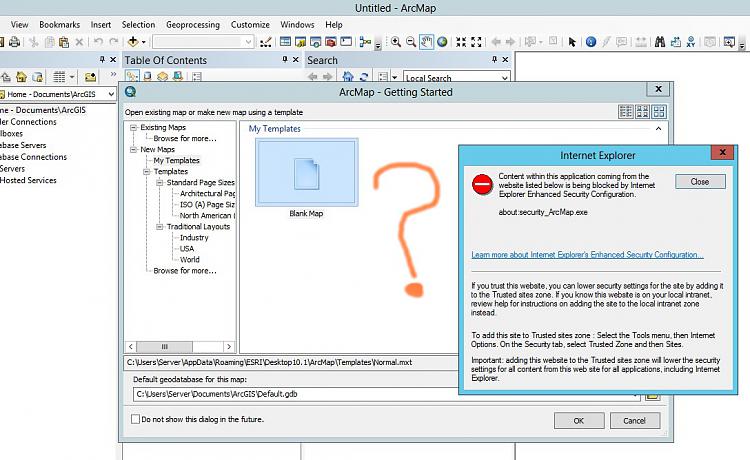Click the tree horizontal scrollbar right arrow

(229, 347)
